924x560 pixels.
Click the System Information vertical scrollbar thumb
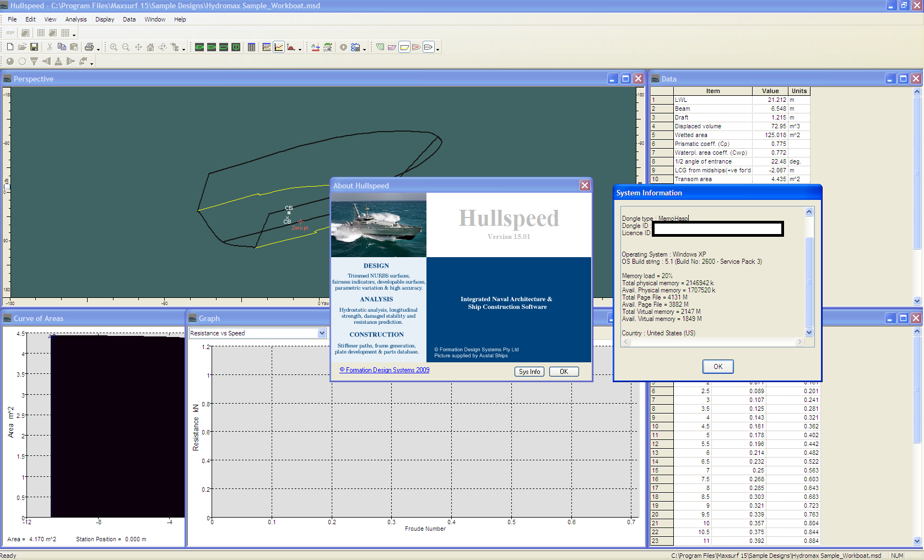point(809,282)
